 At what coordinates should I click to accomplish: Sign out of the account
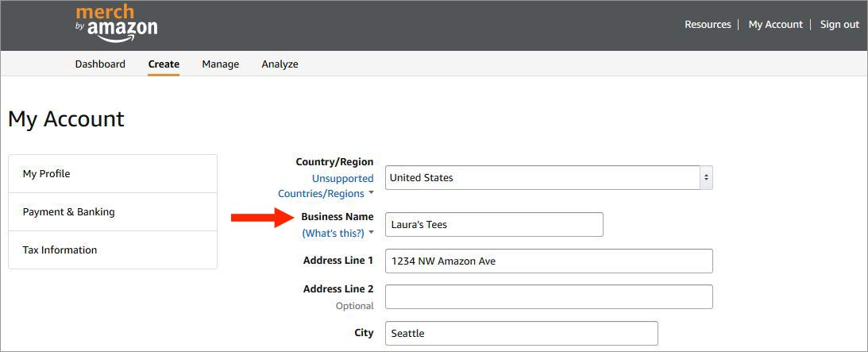point(839,25)
